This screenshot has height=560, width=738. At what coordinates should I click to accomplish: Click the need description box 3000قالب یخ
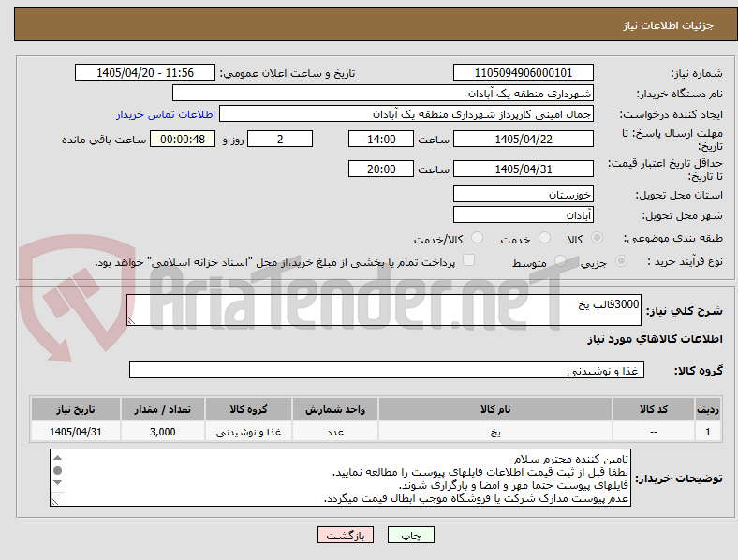(x=384, y=310)
